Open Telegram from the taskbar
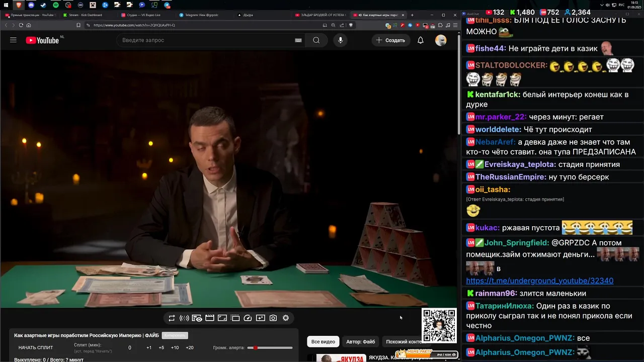 click(167, 5)
